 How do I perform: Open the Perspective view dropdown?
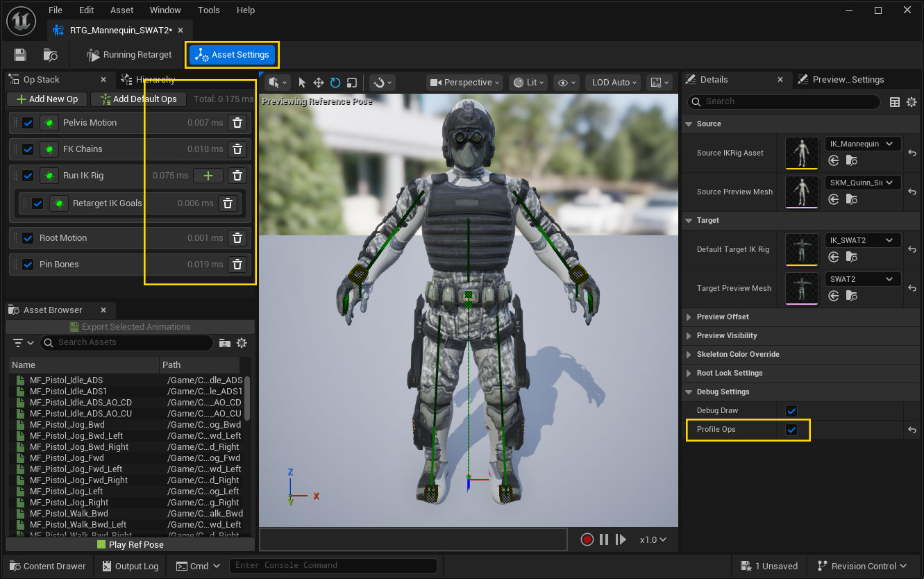coord(464,83)
